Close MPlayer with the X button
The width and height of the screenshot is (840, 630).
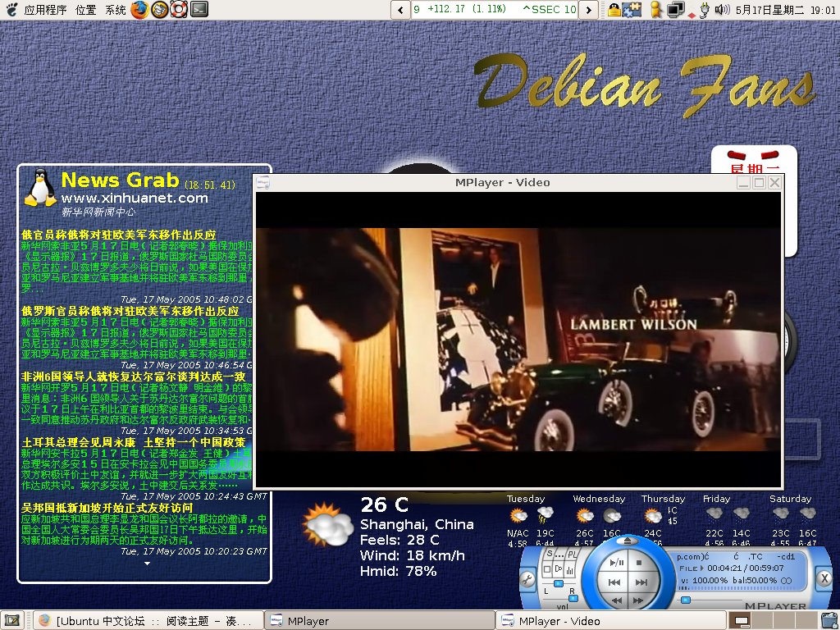824,578
